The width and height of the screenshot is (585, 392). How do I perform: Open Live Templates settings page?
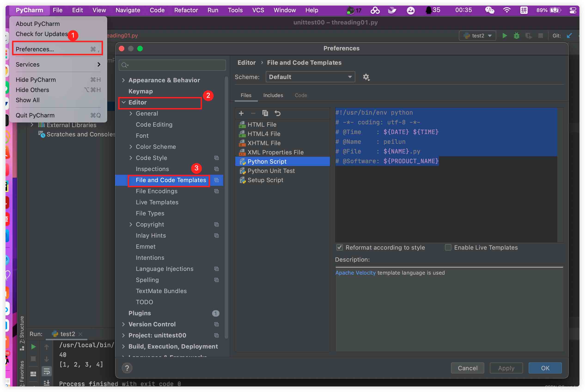157,202
